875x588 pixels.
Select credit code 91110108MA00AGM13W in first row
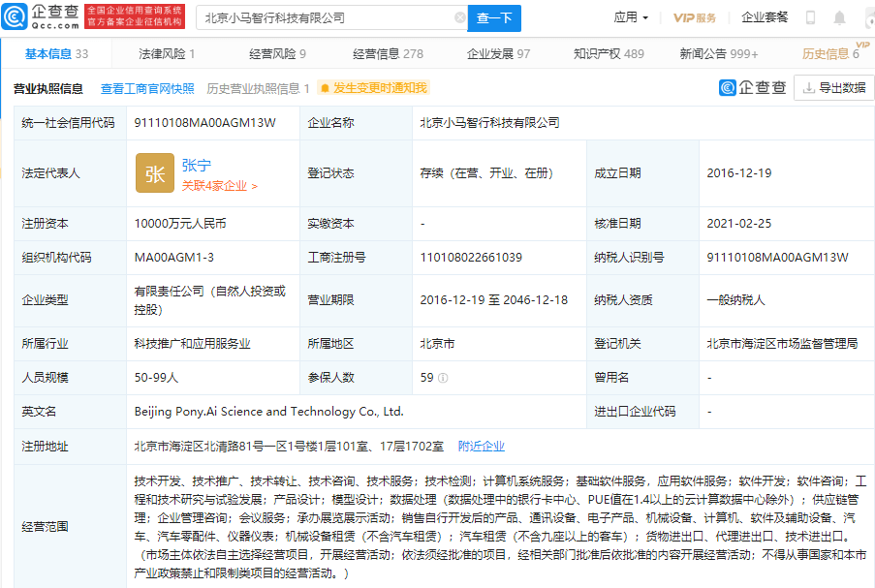(204, 123)
